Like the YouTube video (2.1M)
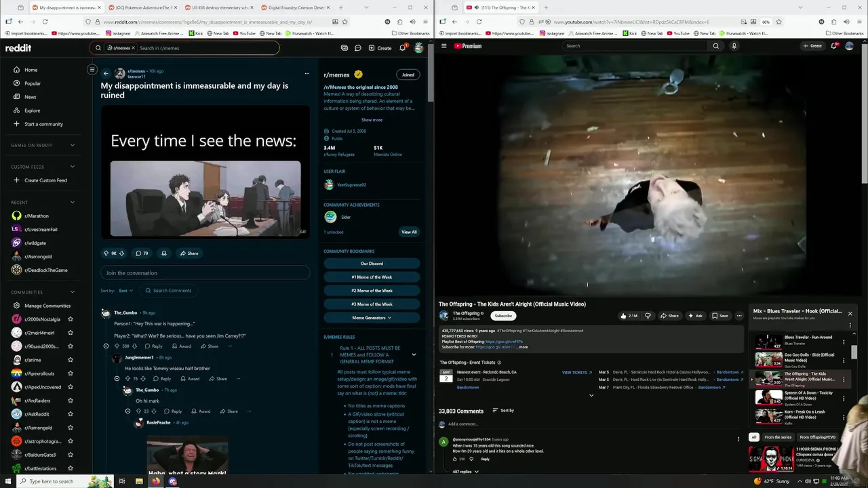Viewport: 868px width, 488px height. point(629,316)
